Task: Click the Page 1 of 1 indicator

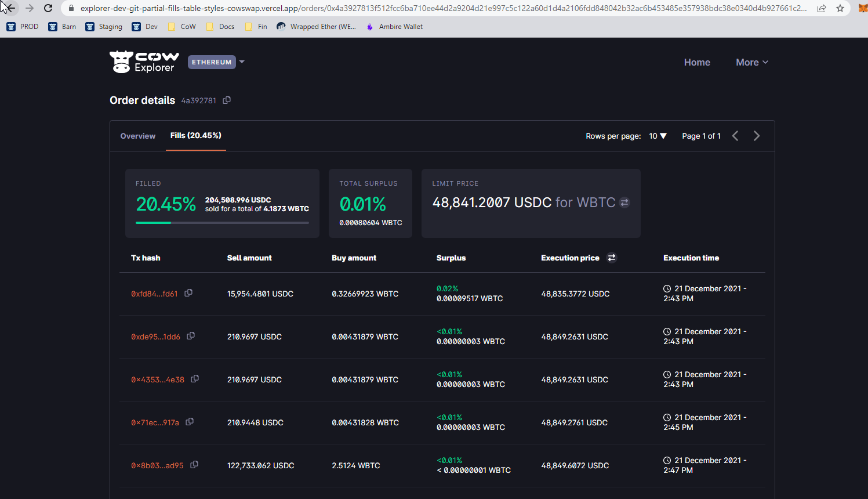Action: [x=701, y=136]
